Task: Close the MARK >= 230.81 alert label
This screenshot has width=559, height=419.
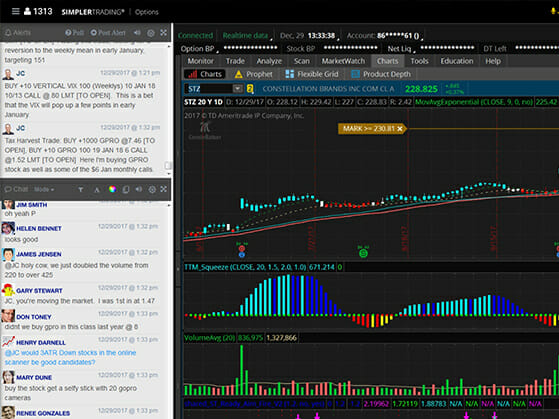Action: 400,129
